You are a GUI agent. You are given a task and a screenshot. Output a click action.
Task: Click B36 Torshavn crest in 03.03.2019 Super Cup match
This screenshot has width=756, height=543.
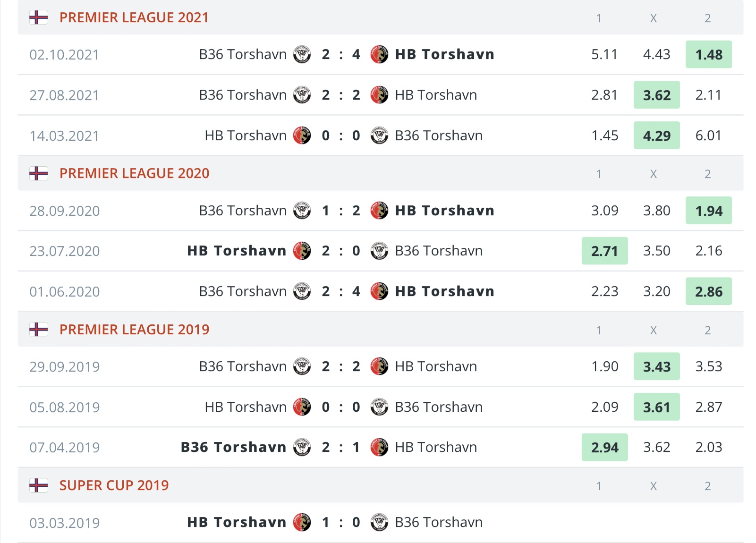379,522
